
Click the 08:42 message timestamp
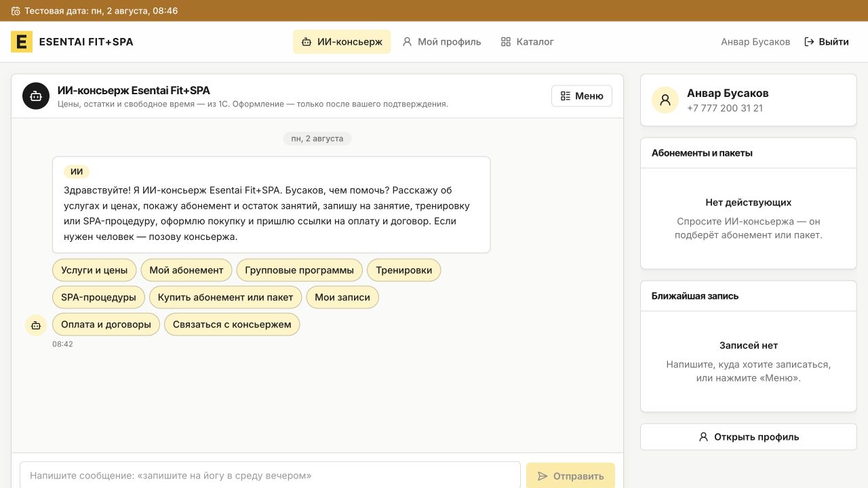(x=62, y=344)
